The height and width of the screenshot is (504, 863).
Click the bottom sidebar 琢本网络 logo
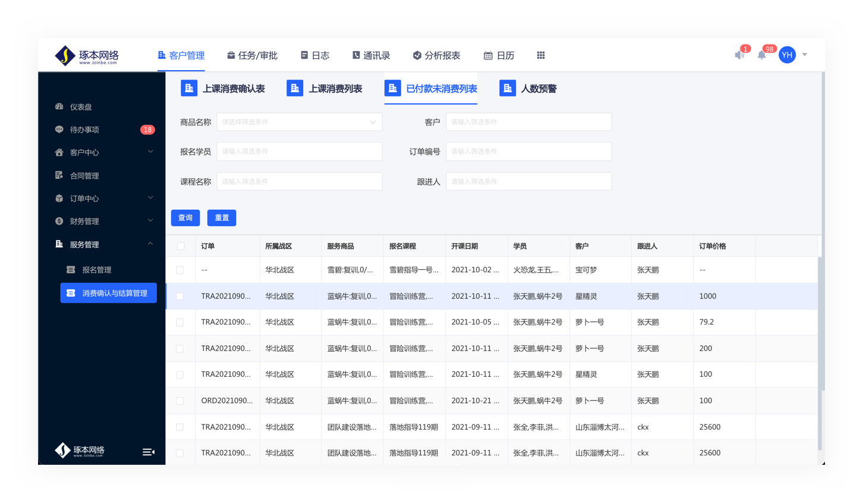[x=80, y=451]
